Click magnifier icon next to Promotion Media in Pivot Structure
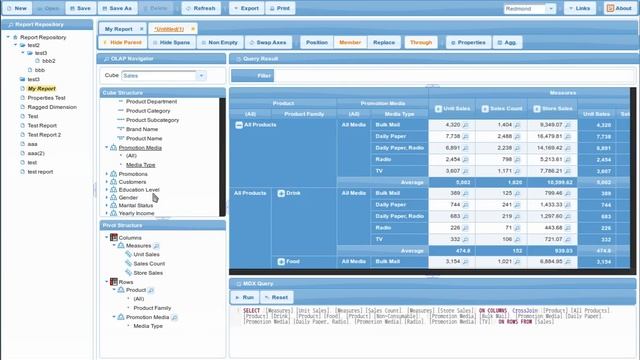Screen dimensions: 640x360 point(174,317)
